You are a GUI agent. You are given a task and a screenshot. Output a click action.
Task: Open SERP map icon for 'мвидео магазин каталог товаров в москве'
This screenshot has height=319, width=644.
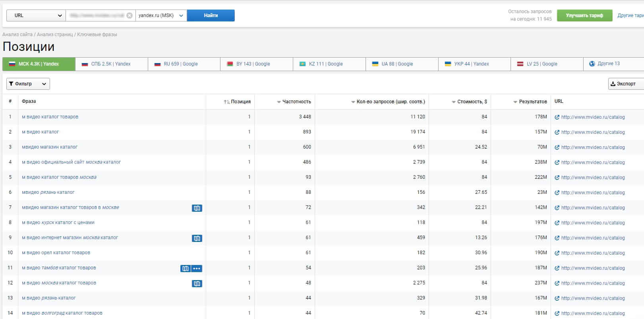(x=197, y=208)
